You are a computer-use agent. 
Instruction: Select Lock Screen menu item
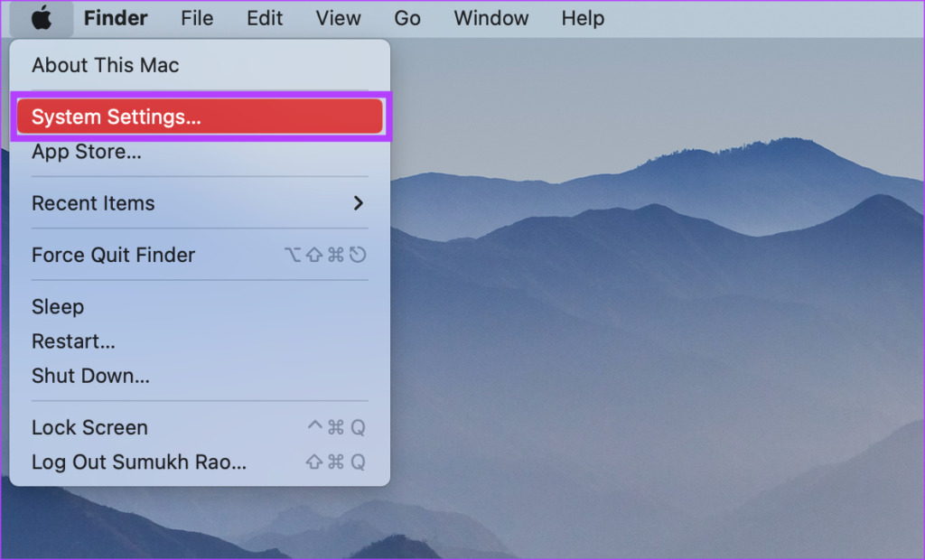point(200,427)
